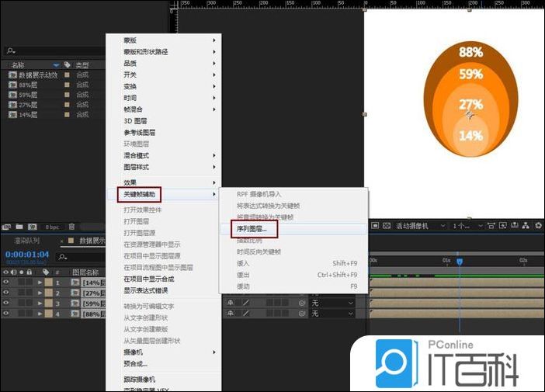Toggle visibility eye of layer 2
The width and height of the screenshot is (545, 392).
tap(5, 293)
